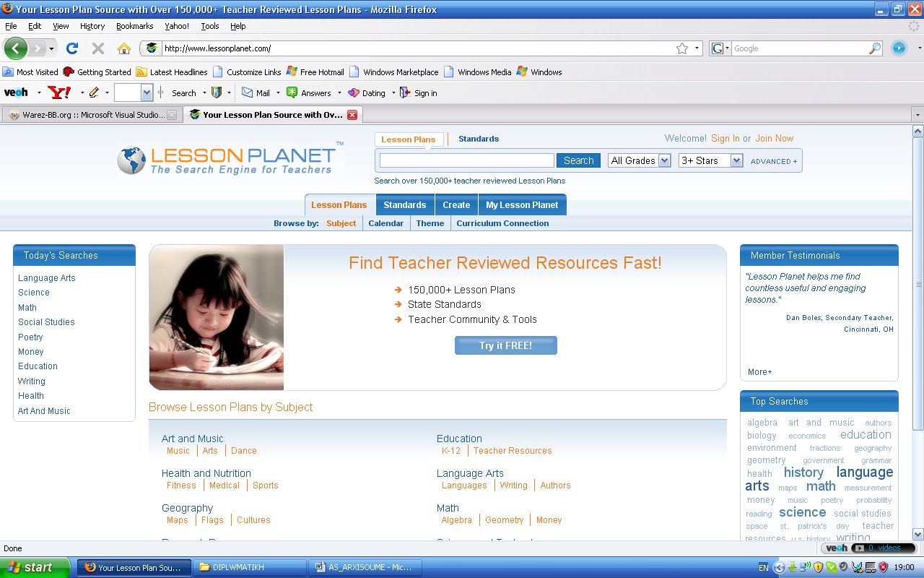The image size is (924, 578).
Task: Click the Stop loading X icon
Action: [98, 48]
